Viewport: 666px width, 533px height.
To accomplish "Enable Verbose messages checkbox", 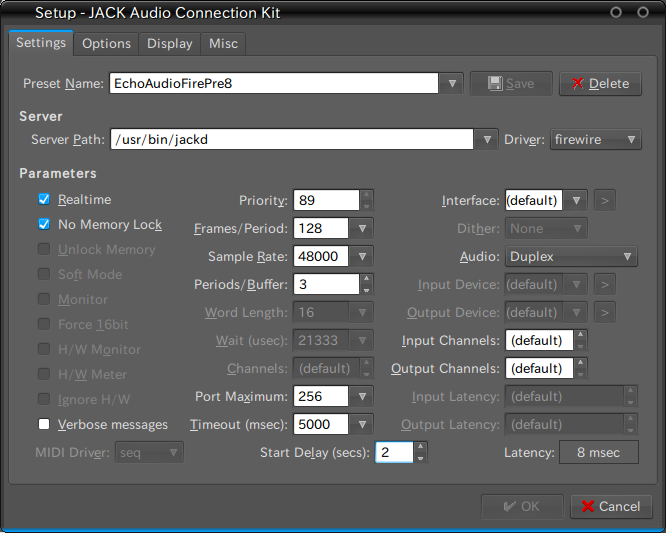I will coord(44,424).
